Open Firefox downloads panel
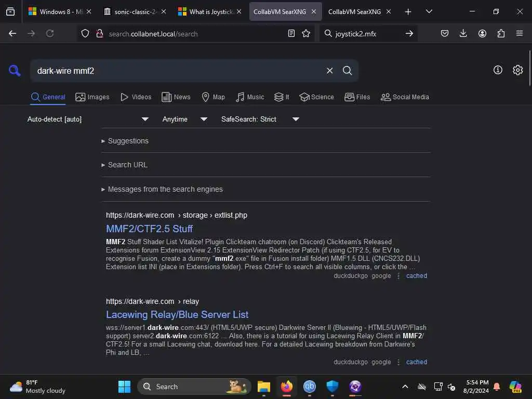This screenshot has width=532, height=399. pyautogui.click(x=463, y=34)
